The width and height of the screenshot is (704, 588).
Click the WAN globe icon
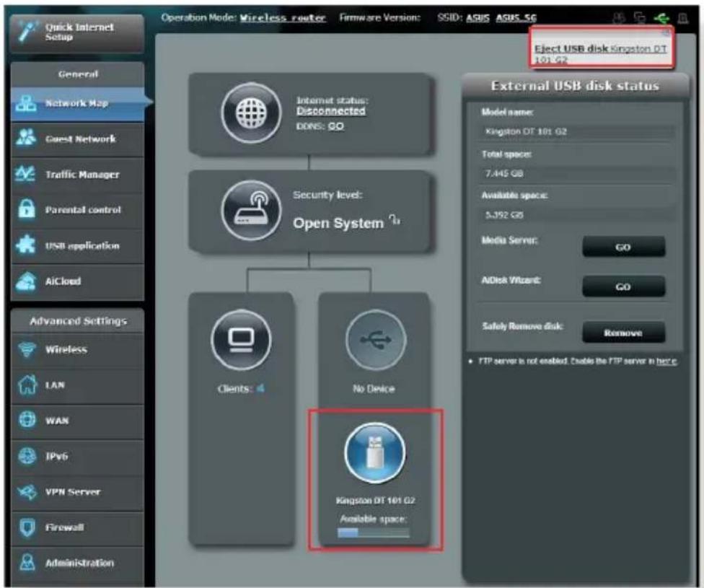[27, 420]
